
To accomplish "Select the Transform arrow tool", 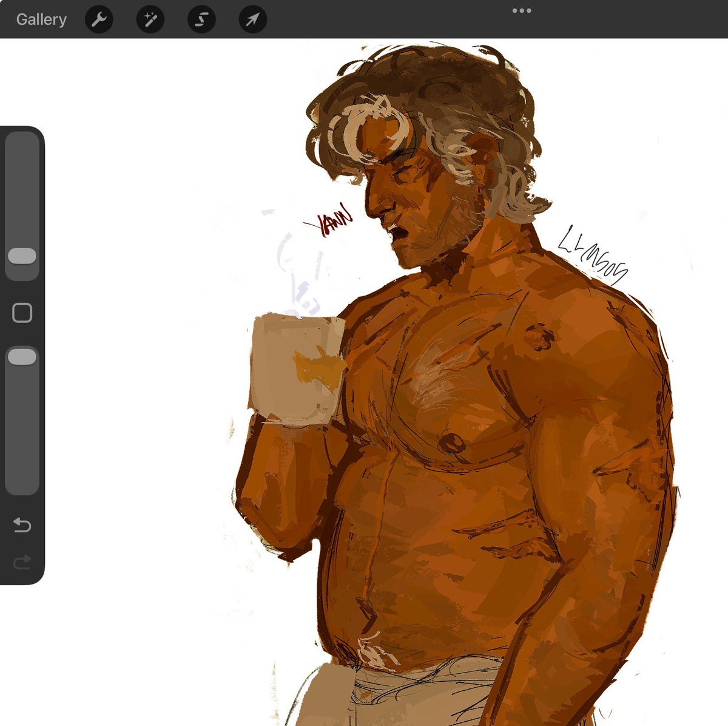I will coord(252,19).
